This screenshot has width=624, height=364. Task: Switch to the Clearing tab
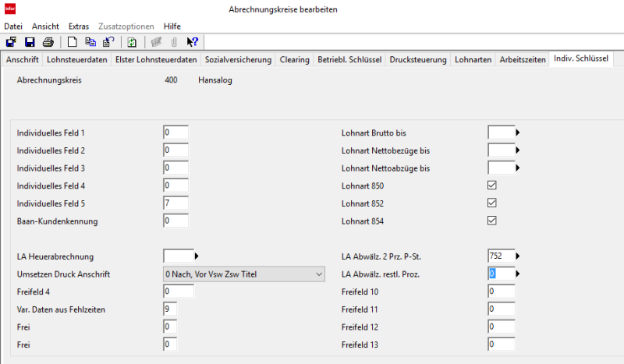(x=295, y=60)
